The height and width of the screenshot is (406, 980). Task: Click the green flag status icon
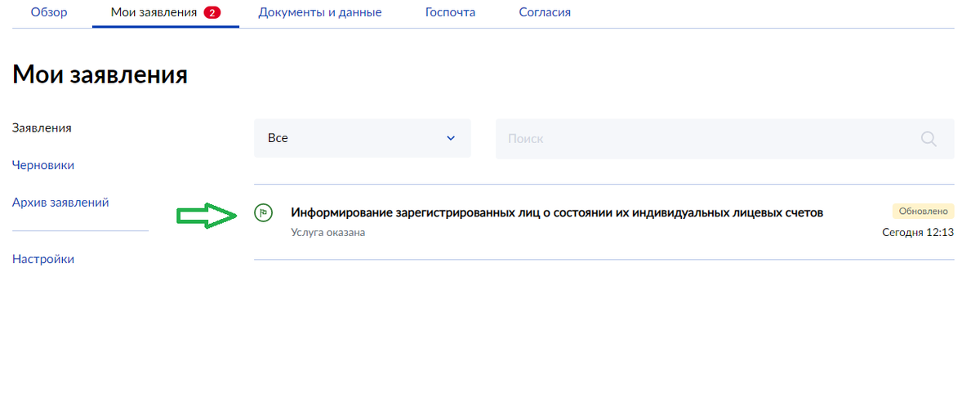pos(263,212)
